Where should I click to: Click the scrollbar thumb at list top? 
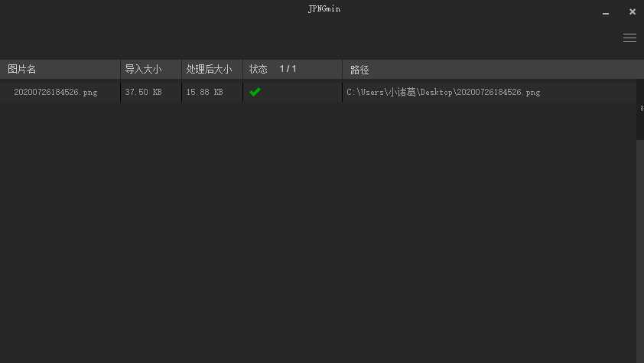coord(640,109)
